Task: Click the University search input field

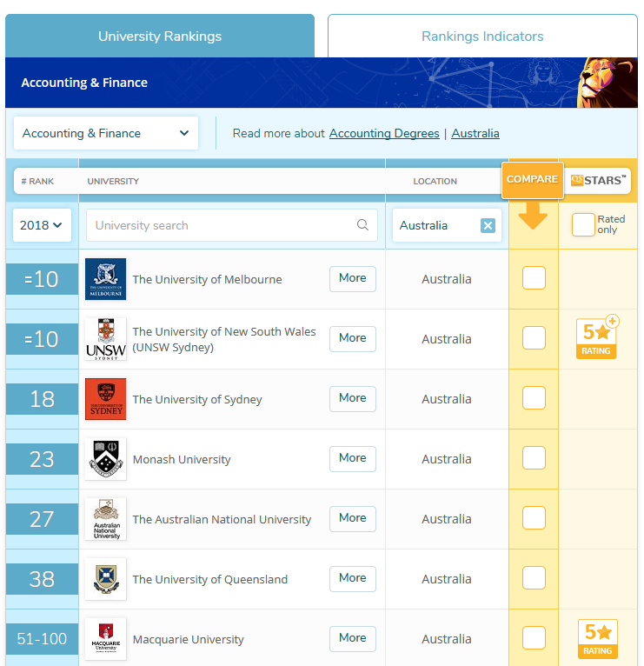Action: (222, 225)
